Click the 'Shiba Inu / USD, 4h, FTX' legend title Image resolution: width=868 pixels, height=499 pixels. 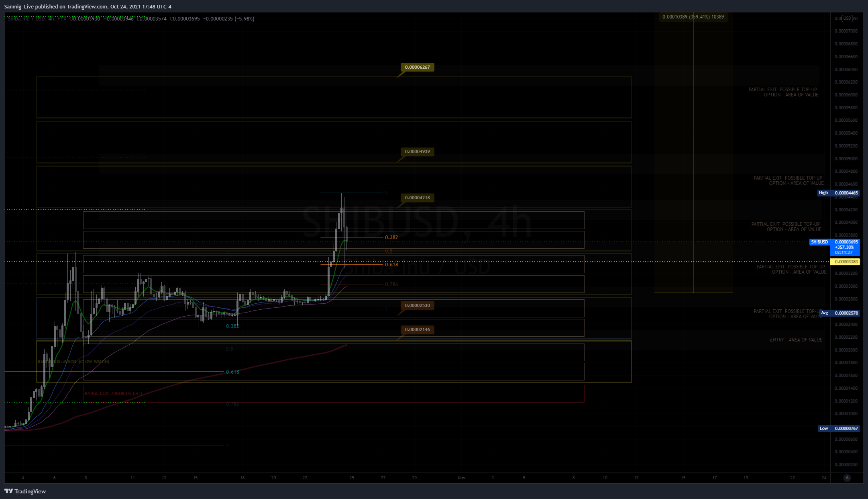click(37, 18)
